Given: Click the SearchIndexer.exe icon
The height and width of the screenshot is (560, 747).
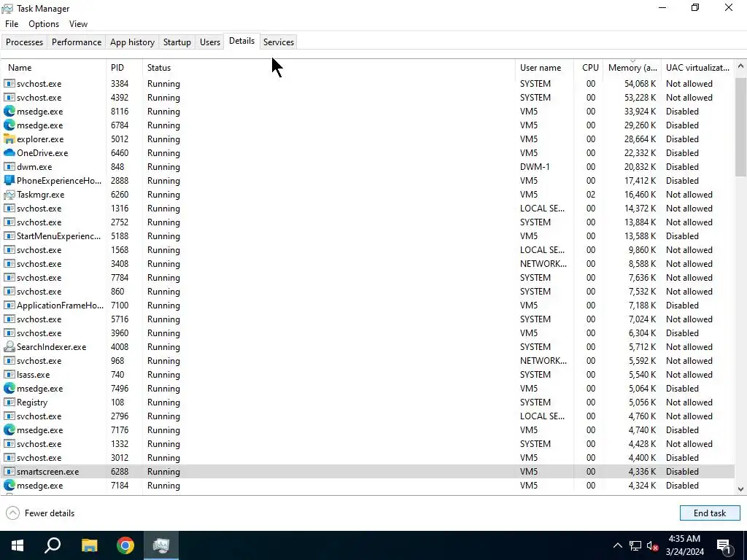Looking at the screenshot, I should [9, 346].
